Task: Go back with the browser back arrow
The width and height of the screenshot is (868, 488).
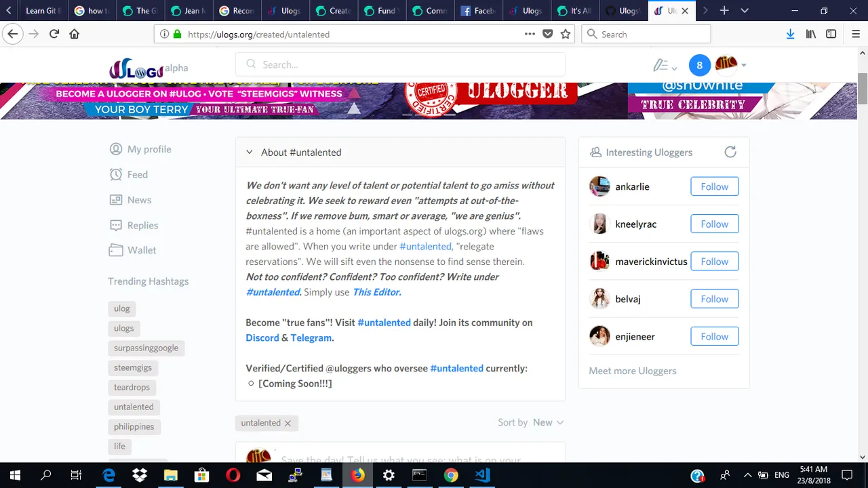Action: click(13, 34)
